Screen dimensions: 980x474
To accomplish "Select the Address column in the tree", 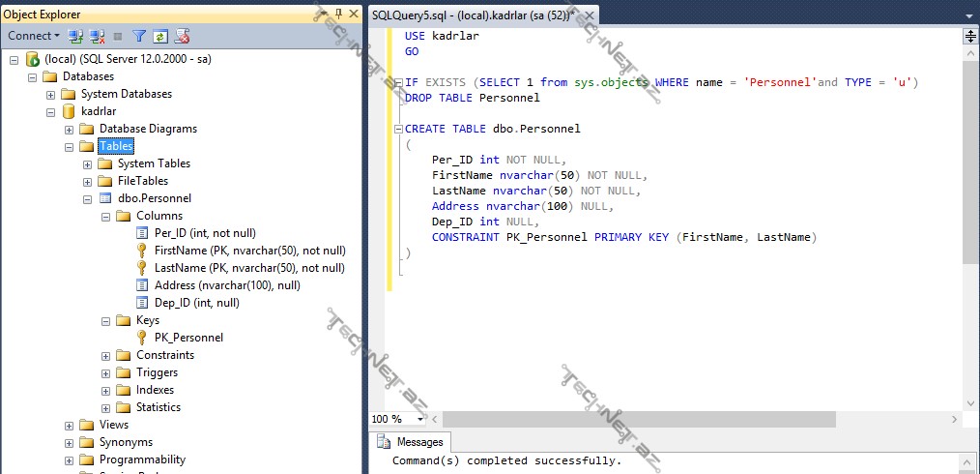I will point(226,285).
